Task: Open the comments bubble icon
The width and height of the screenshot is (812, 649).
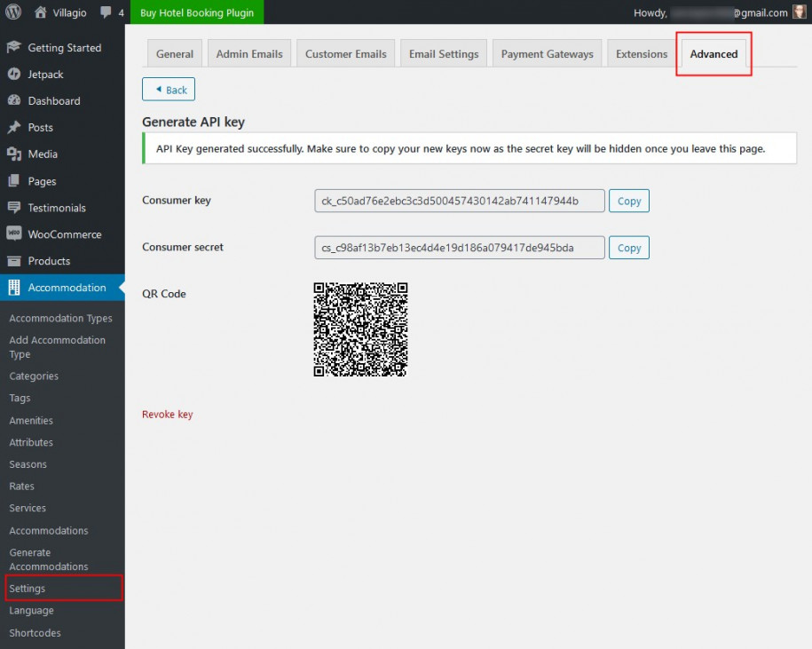Action: point(106,13)
